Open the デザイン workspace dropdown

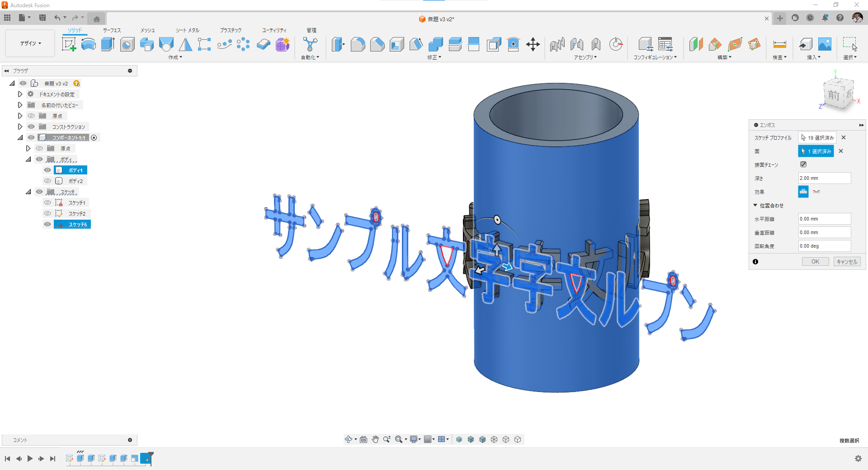pyautogui.click(x=30, y=43)
